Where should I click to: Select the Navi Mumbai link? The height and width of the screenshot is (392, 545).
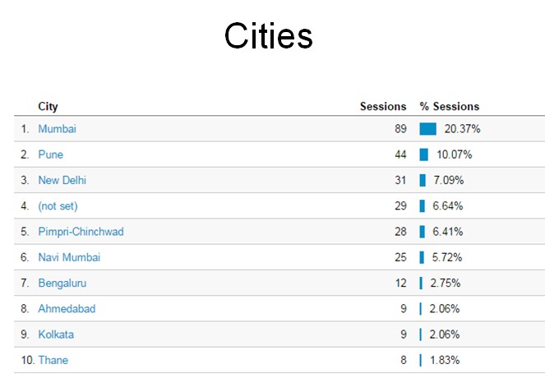(69, 257)
